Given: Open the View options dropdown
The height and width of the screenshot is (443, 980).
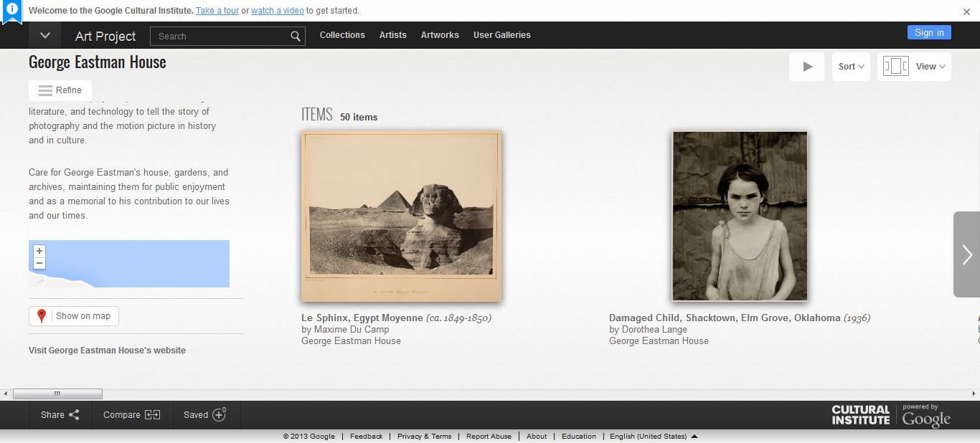Looking at the screenshot, I should click(915, 67).
